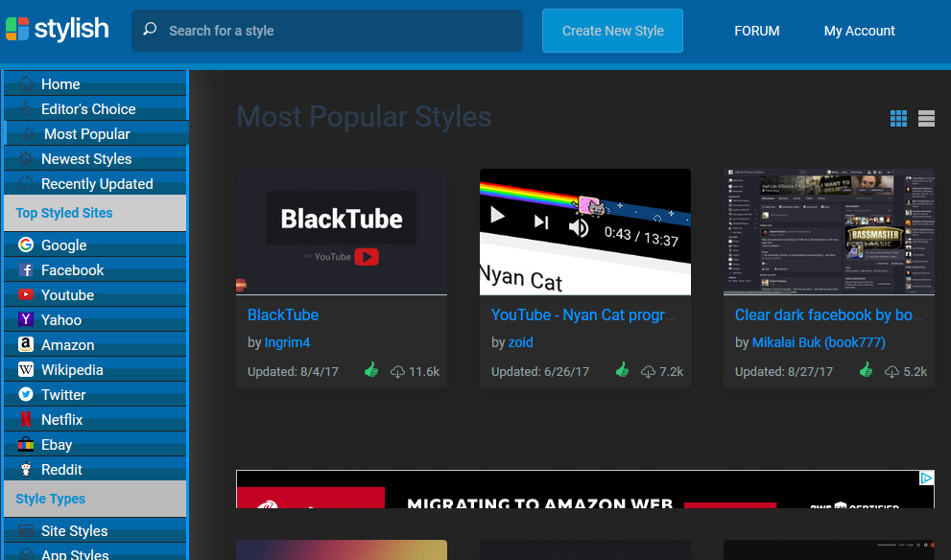Open Facebook styles in the sidebar
951x560 pixels.
[96, 269]
